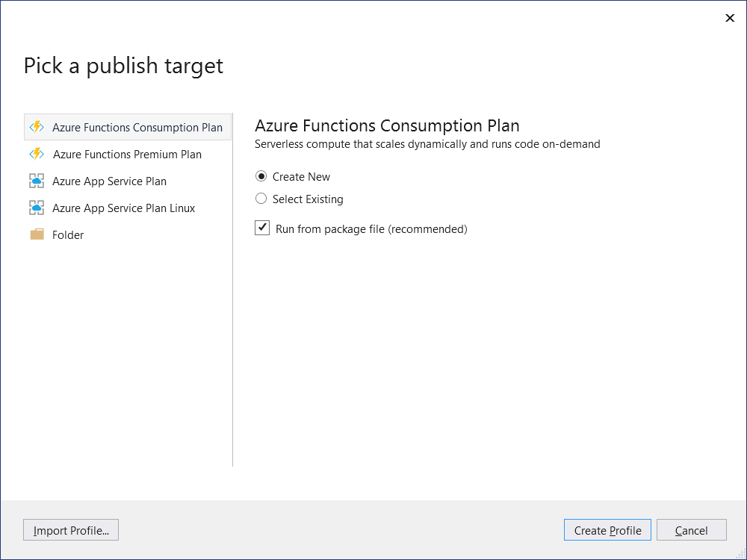Cancel the publish target dialog
747x560 pixels.
(x=691, y=530)
